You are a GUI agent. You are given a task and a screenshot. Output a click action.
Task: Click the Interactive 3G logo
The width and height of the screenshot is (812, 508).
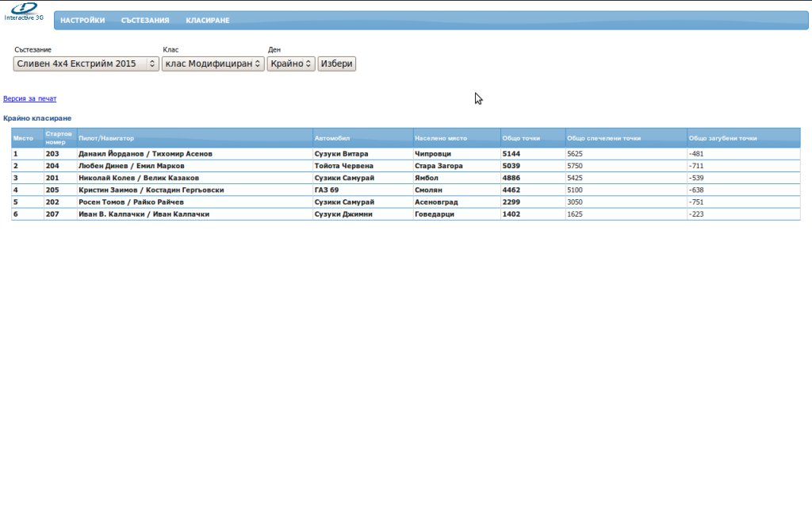(x=24, y=12)
